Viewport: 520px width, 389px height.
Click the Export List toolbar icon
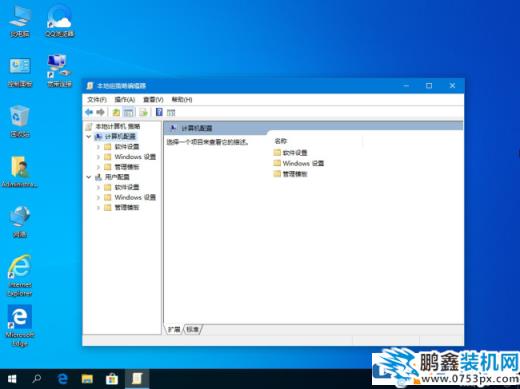[143, 112]
